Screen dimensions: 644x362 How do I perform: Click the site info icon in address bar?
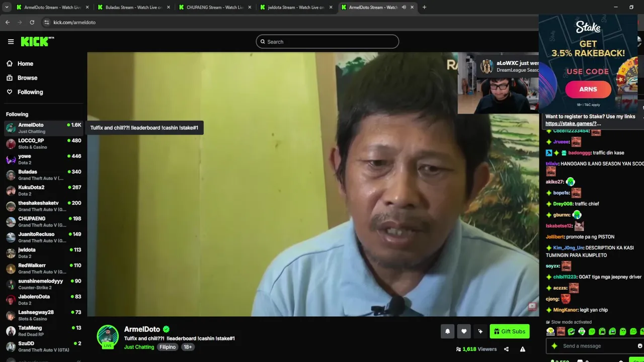47,22
